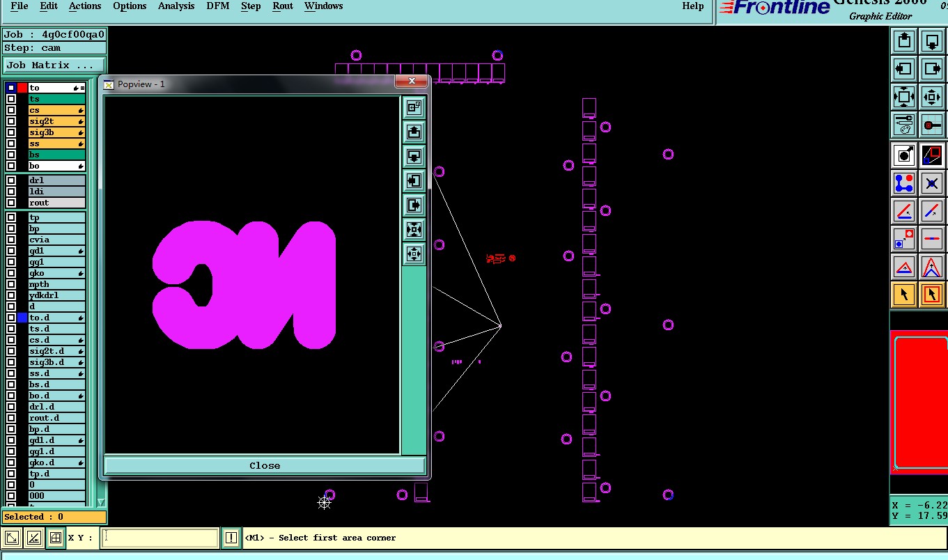Select the layer name cvia

pyautogui.click(x=56, y=240)
